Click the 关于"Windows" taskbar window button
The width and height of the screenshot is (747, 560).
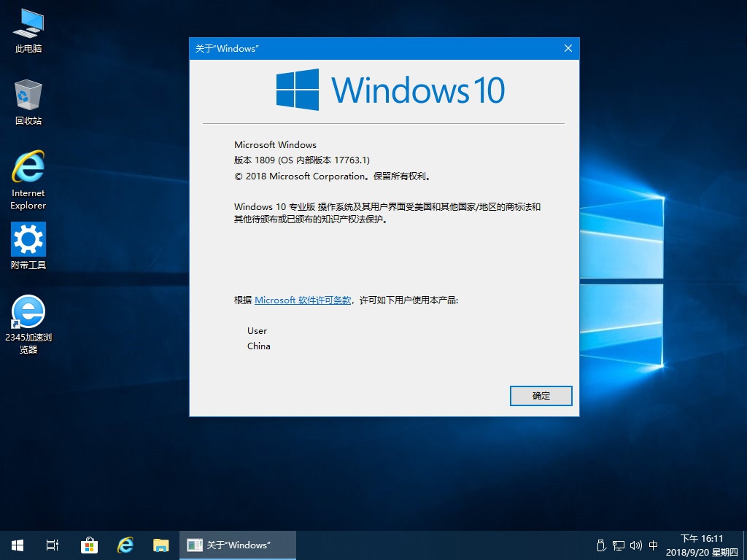pyautogui.click(x=238, y=545)
